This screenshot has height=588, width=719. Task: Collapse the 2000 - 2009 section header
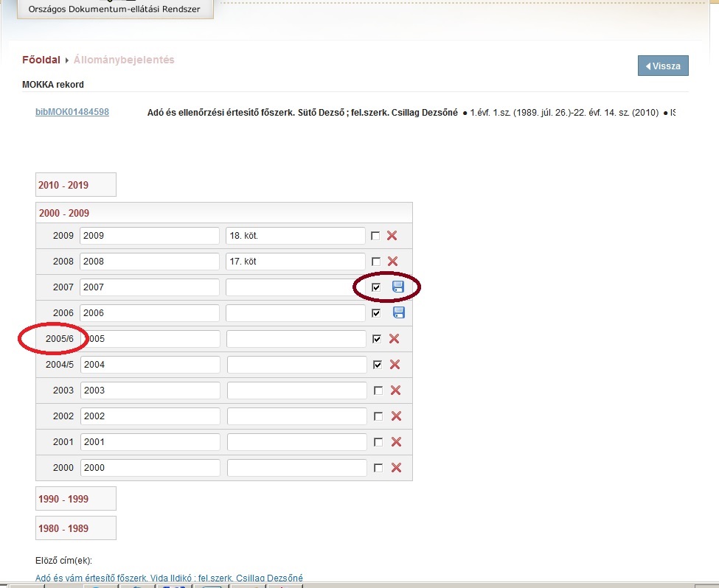point(64,213)
